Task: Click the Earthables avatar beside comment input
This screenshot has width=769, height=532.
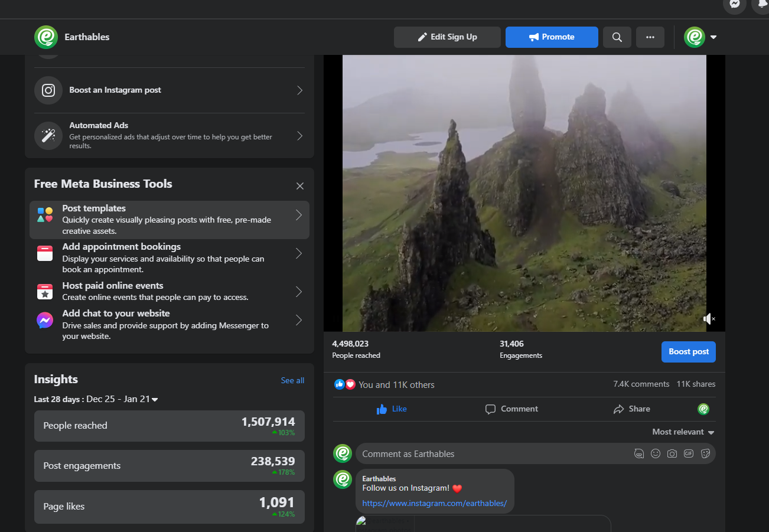Action: pyautogui.click(x=343, y=453)
